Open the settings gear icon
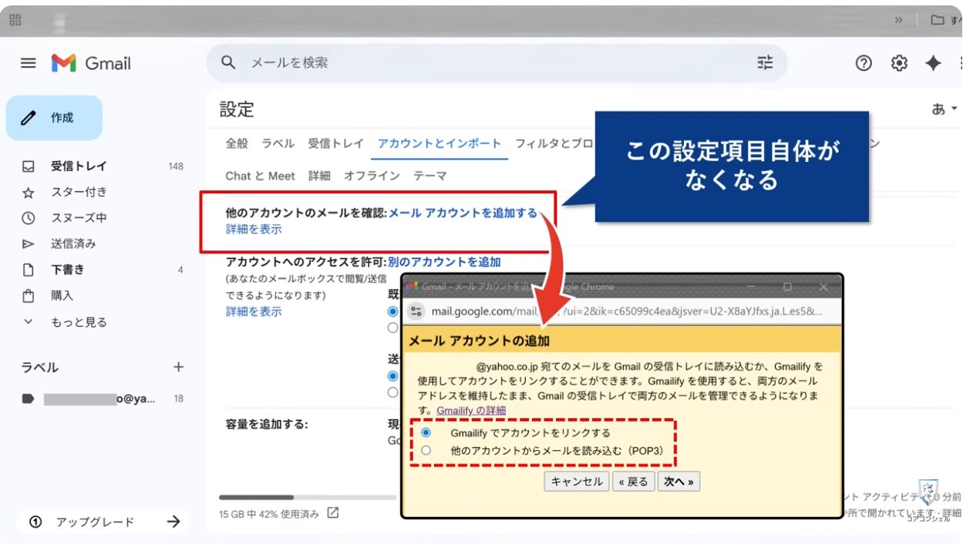The image size is (980, 544). click(899, 63)
